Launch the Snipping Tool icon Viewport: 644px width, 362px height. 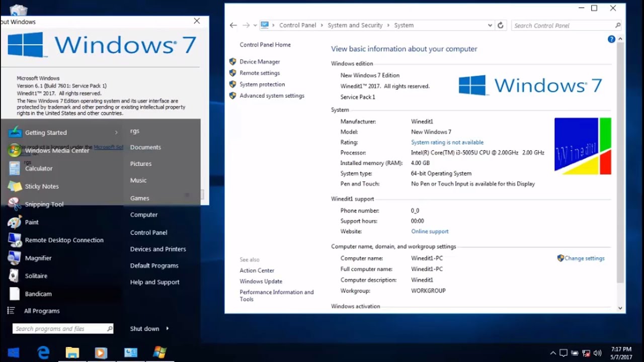coord(15,204)
